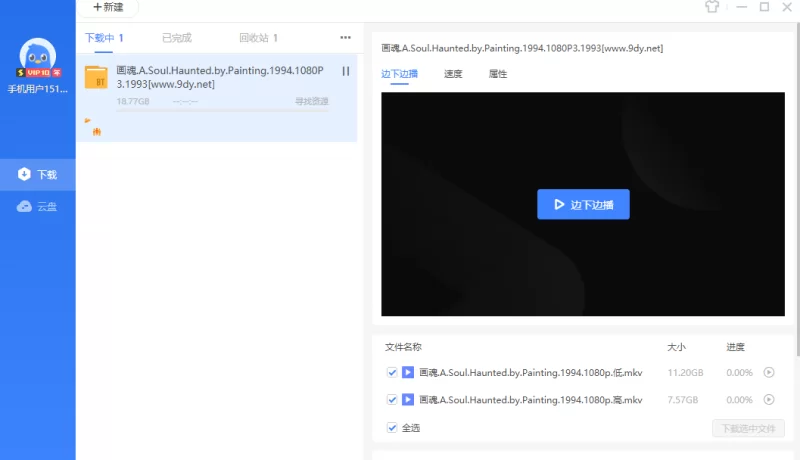Open the 新建 new task button
This screenshot has height=460, width=800.
tap(108, 7)
